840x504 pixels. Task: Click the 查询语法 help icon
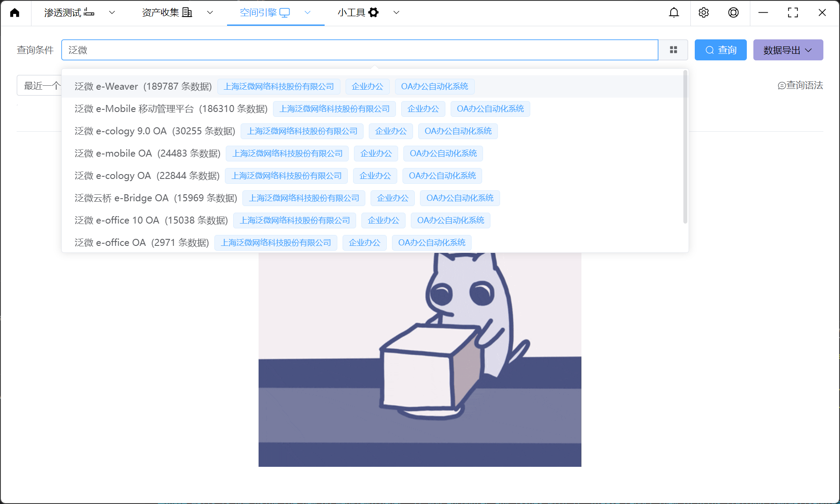781,86
